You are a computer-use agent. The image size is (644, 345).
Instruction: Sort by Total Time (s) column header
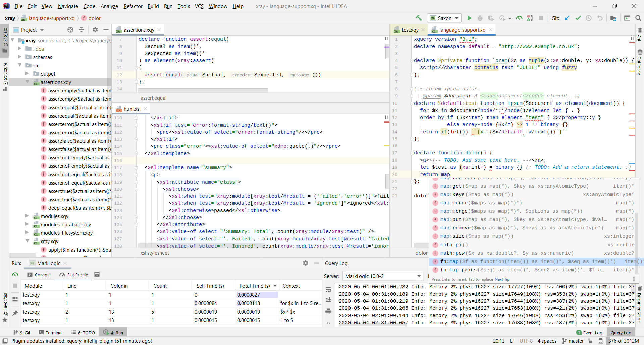point(258,286)
